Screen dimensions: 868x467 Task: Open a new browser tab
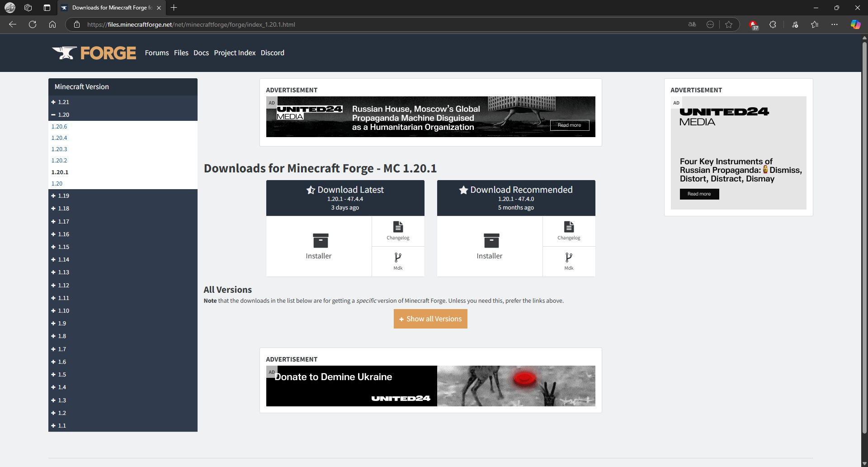point(174,8)
